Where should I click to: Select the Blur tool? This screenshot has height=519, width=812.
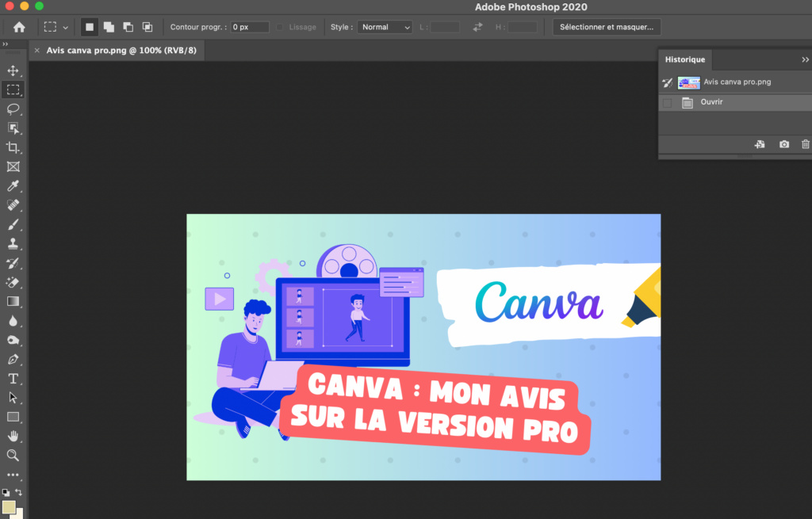click(x=13, y=321)
